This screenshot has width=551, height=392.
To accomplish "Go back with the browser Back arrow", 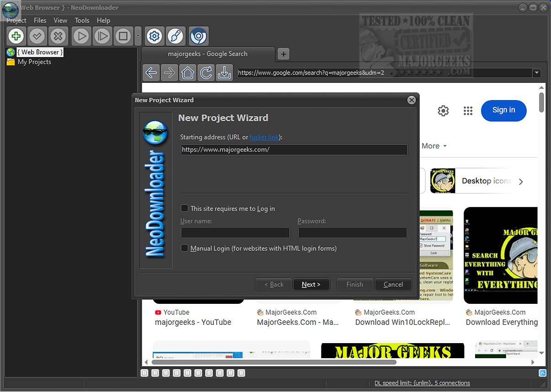I will pyautogui.click(x=151, y=73).
